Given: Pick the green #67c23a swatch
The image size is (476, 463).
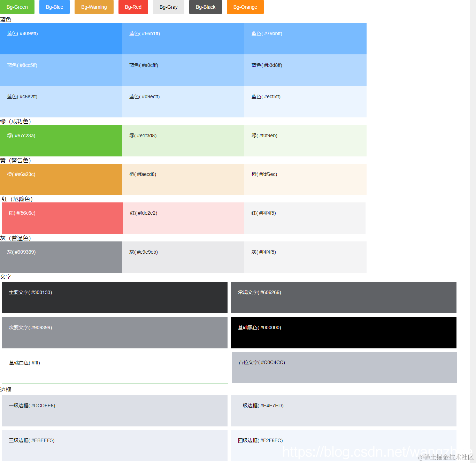Looking at the screenshot, I should pyautogui.click(x=61, y=140).
